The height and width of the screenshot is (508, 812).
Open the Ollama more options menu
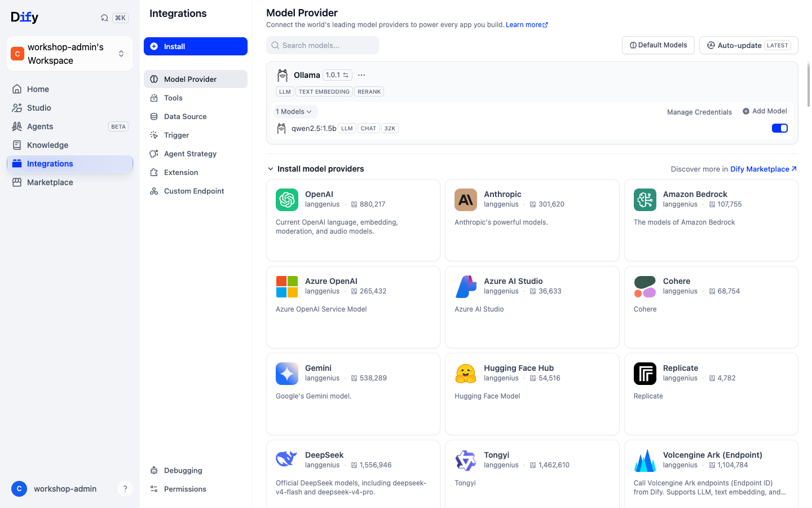coord(361,75)
